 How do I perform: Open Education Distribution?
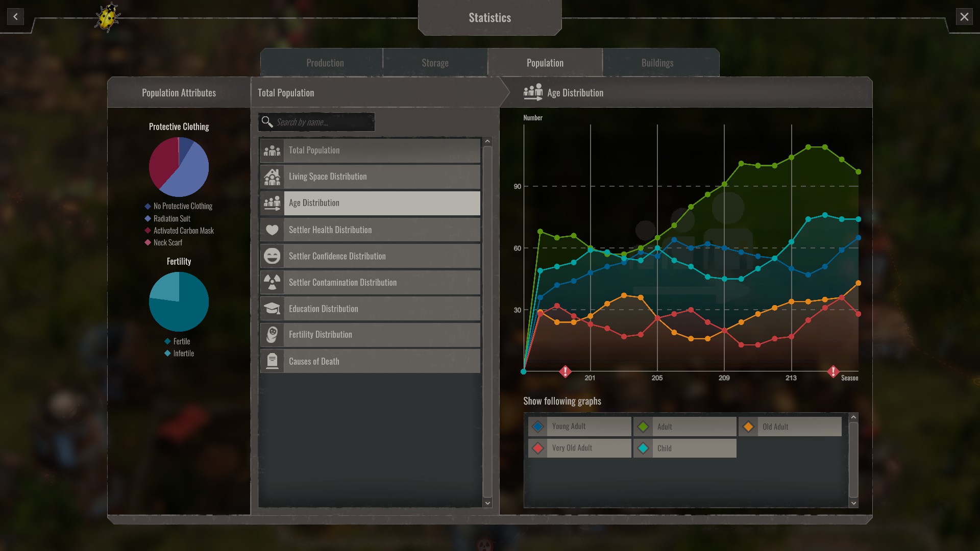point(370,309)
